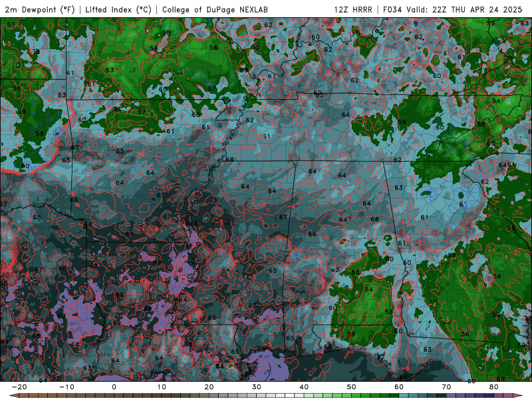Click the left arrow end of the color bar
Screen dimensions: 532x399
pos(13,396)
